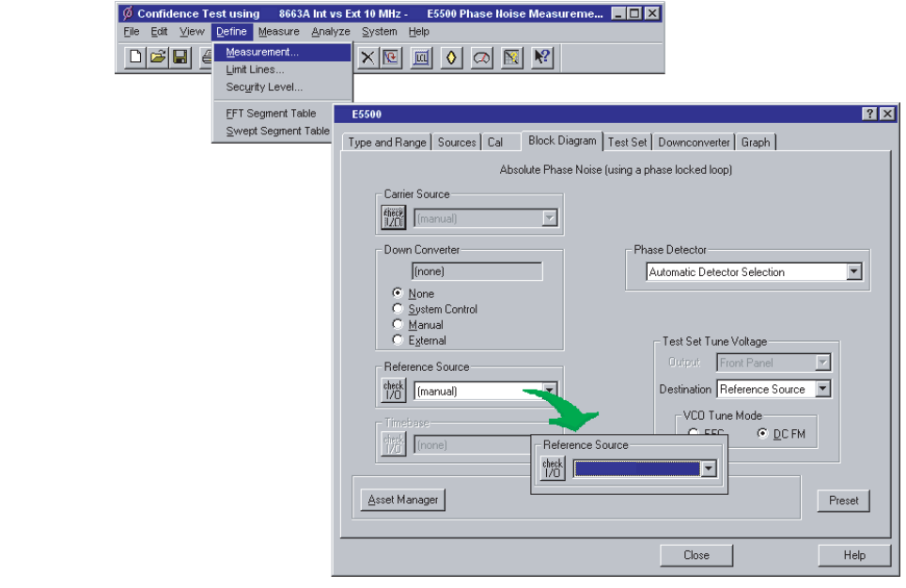Click the question mark in E5500 dialog title bar
906x588 pixels.
click(869, 114)
